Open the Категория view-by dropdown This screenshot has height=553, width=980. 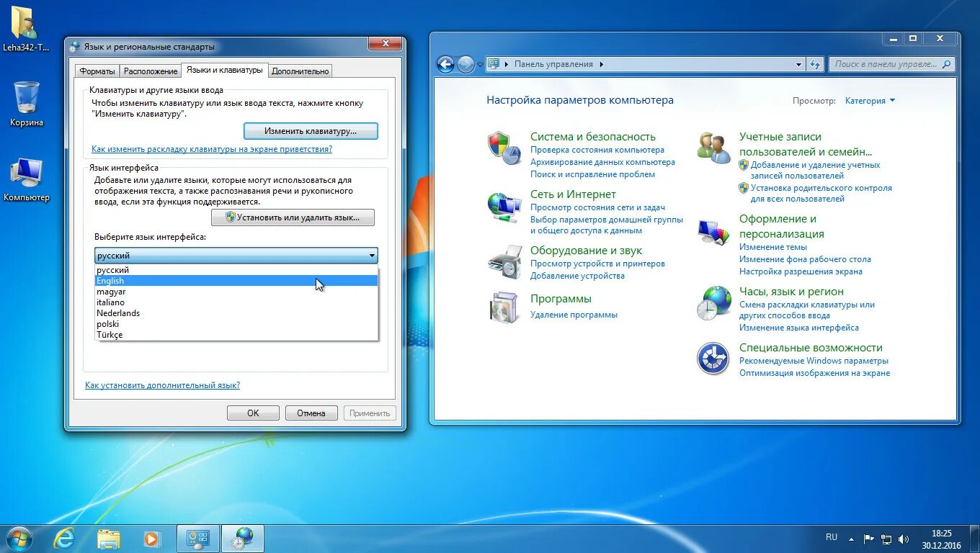pyautogui.click(x=870, y=101)
